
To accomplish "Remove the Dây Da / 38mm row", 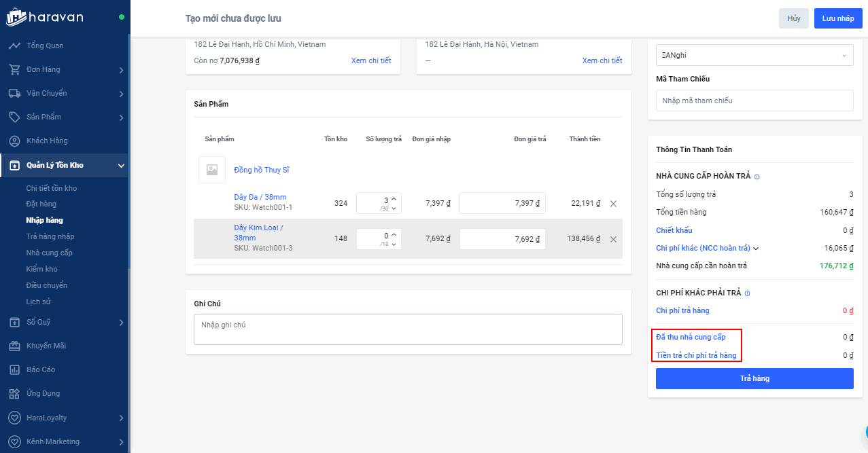I will coord(613,203).
